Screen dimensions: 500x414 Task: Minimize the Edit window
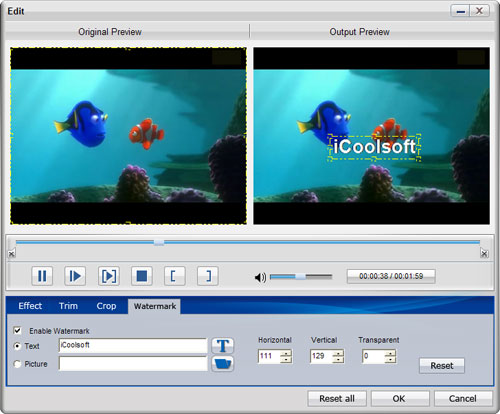461,11
